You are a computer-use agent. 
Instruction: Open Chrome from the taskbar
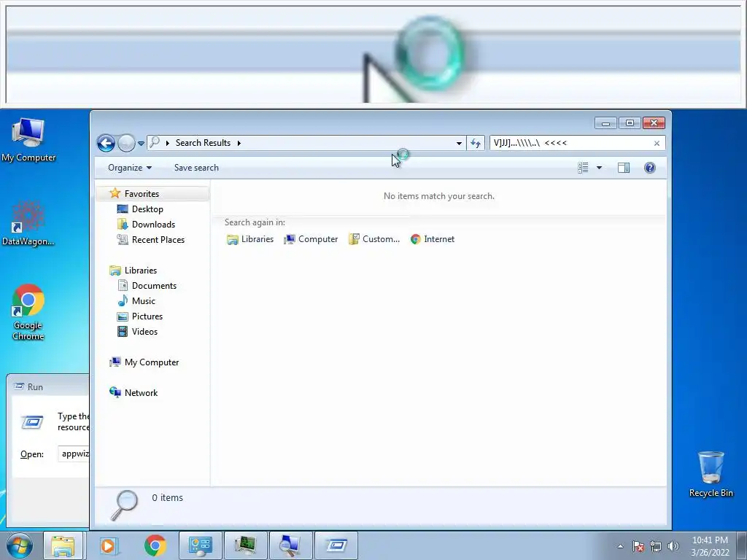click(155, 545)
